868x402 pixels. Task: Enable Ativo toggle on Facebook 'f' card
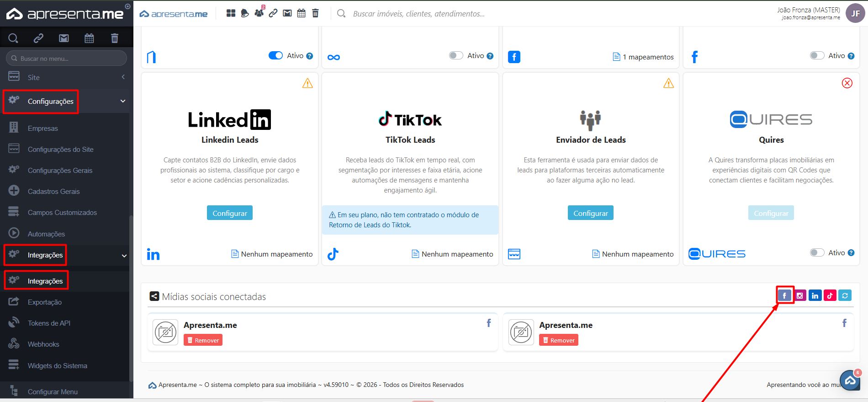(x=817, y=55)
